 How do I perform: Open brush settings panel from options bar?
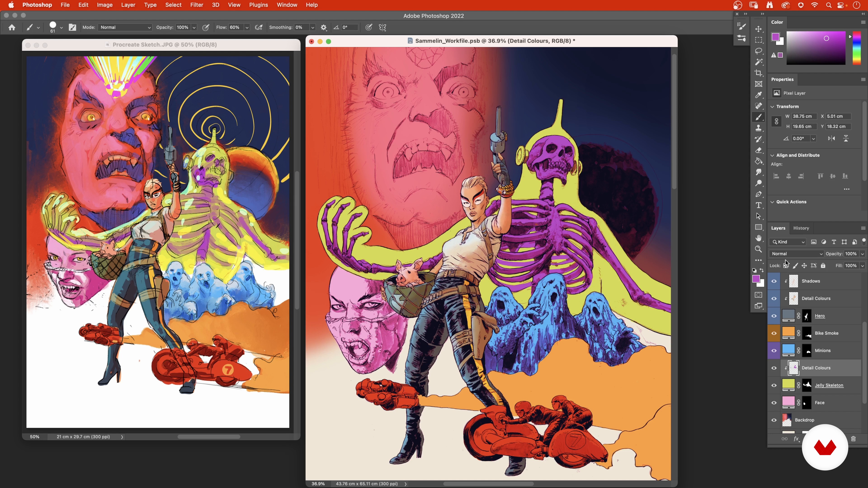(x=72, y=27)
